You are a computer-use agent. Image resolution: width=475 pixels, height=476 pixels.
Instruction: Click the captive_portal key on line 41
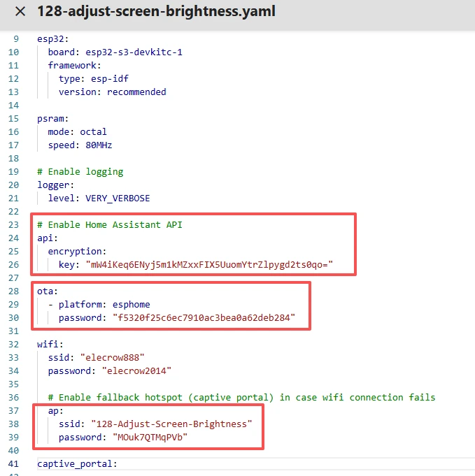pos(77,463)
